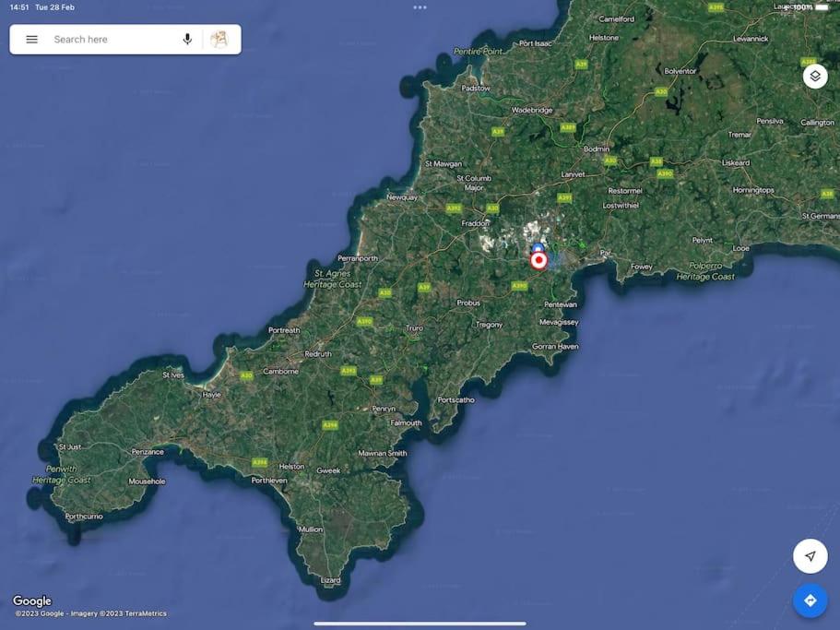Tap the Falmouth town label
Viewport: 840px width, 630px height.
406,422
